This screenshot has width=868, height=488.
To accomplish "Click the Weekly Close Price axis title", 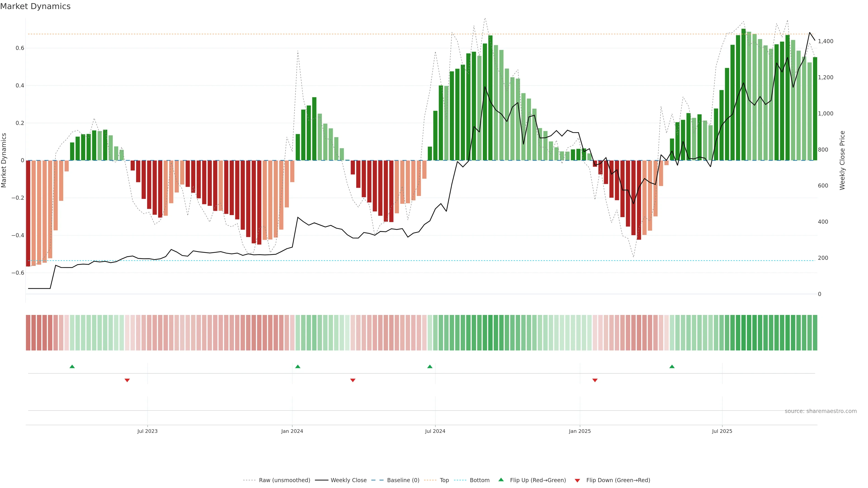I will pyautogui.click(x=842, y=160).
